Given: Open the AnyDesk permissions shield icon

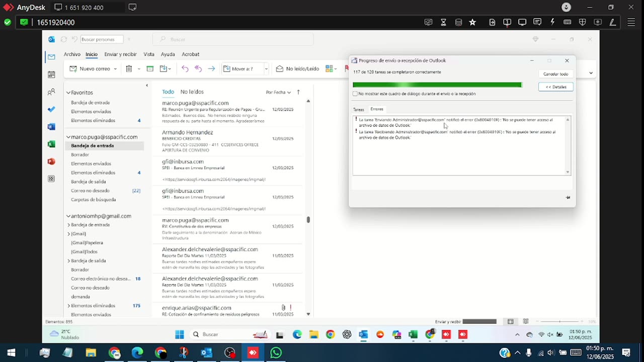Looking at the screenshot, I should (583, 22).
